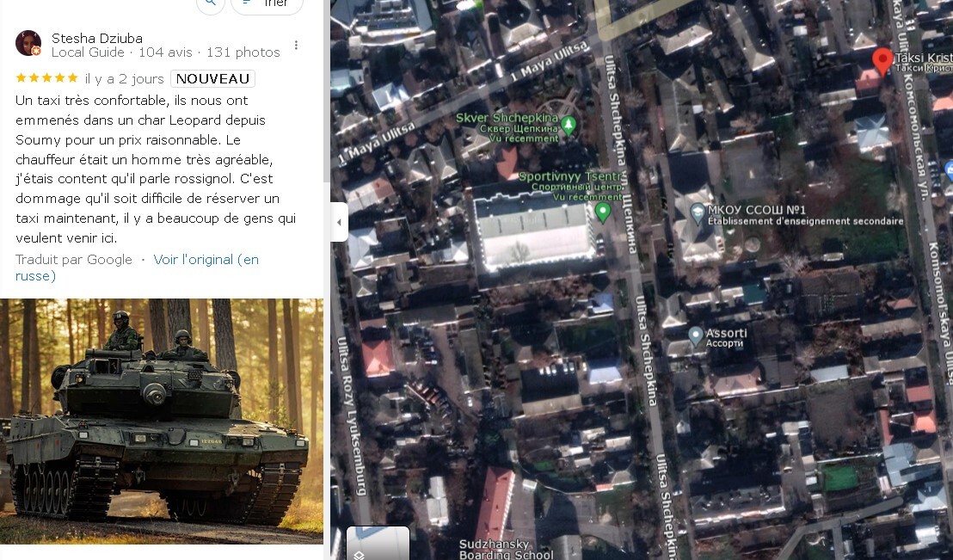The width and height of the screenshot is (953, 560).
Task: Open the Leopard tank review photo
Action: pos(162,422)
